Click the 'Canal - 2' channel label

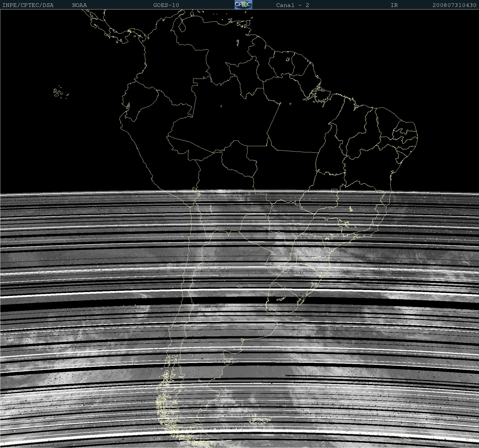click(293, 5)
